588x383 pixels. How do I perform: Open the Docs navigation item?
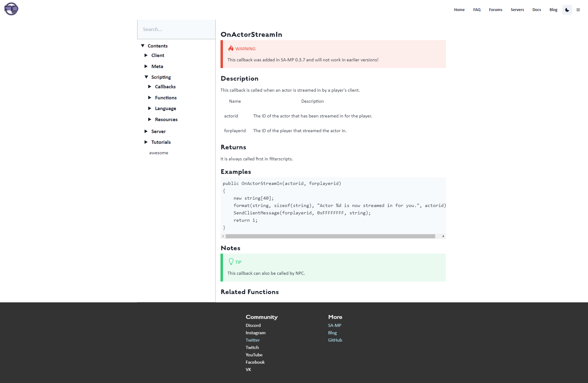(x=537, y=10)
